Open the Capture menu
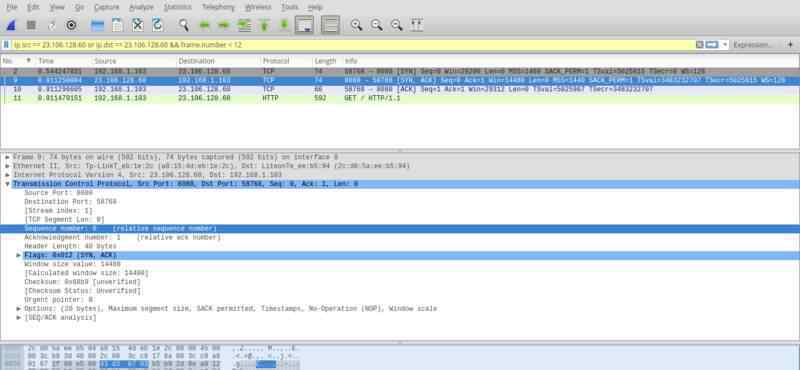800x370 pixels. coord(107,7)
